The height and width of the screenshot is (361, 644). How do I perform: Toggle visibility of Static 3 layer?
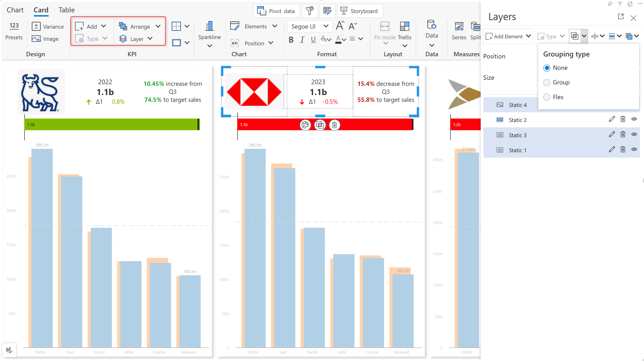pos(634,134)
